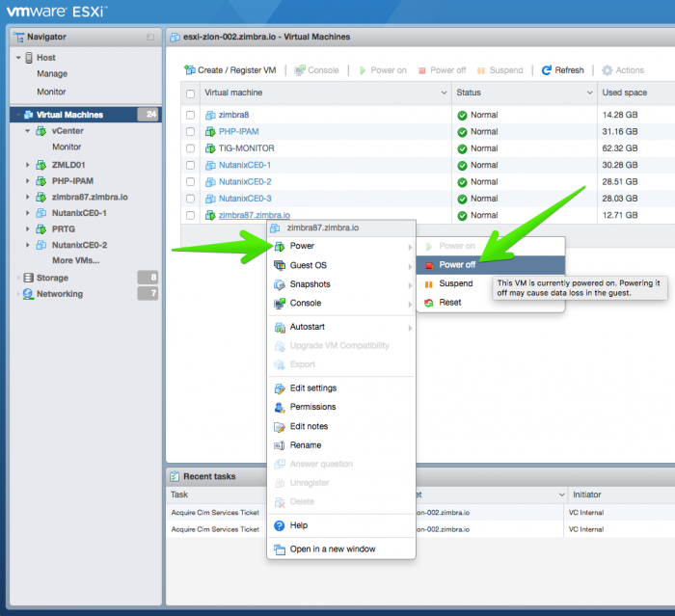Click the Help question mark icon
The image size is (675, 616).
point(280,525)
